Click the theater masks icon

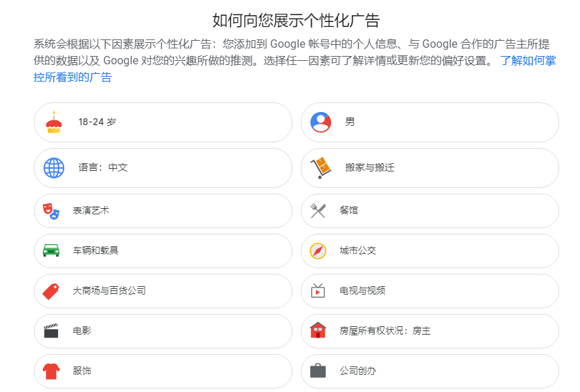(51, 210)
